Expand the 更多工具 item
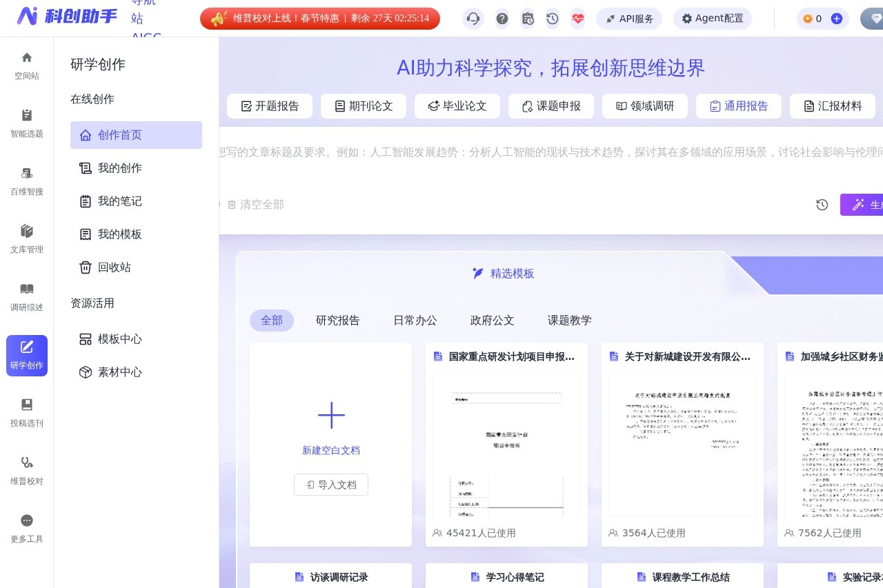883x588 pixels. [27, 528]
